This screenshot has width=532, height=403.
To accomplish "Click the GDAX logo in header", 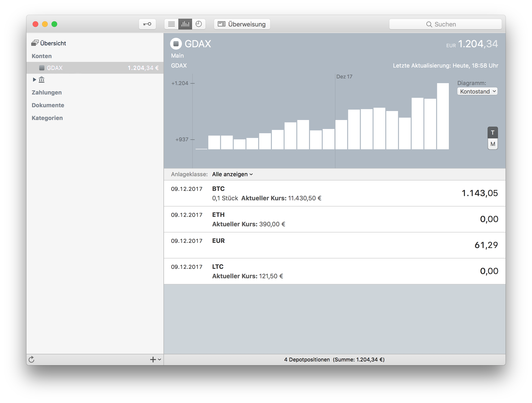I will point(176,44).
